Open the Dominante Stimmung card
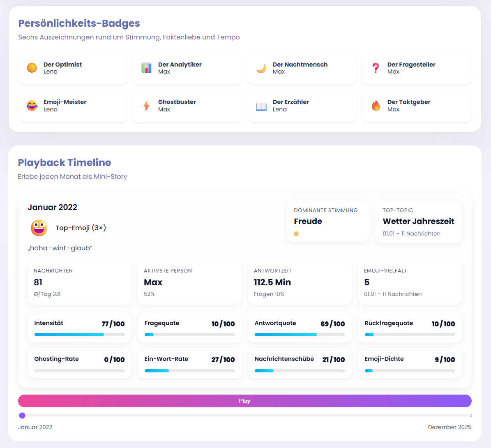The width and height of the screenshot is (491, 448). coord(328,222)
